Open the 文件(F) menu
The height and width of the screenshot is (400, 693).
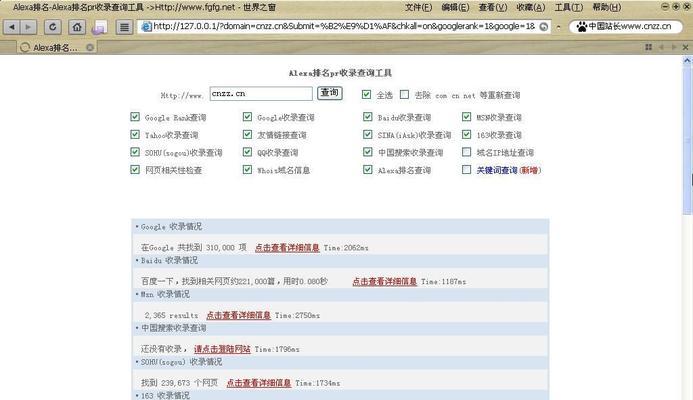pyautogui.click(x=418, y=7)
